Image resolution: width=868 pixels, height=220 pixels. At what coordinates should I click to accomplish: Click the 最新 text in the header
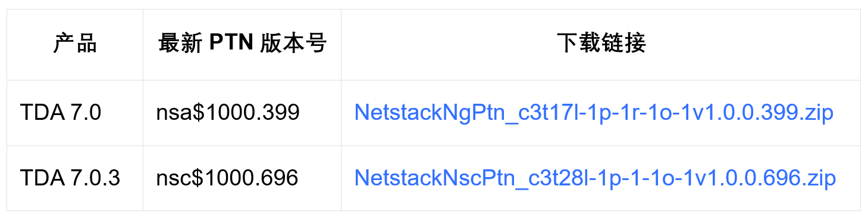(x=181, y=44)
